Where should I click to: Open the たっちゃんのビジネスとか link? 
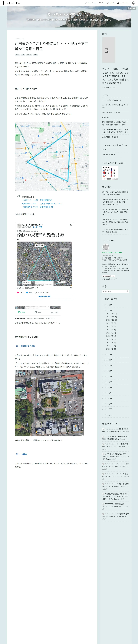(x=112, y=100)
